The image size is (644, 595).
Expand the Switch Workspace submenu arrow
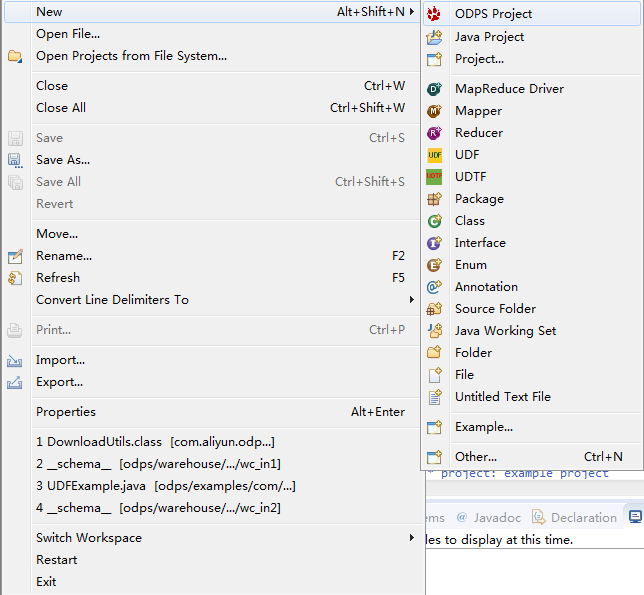click(x=412, y=538)
